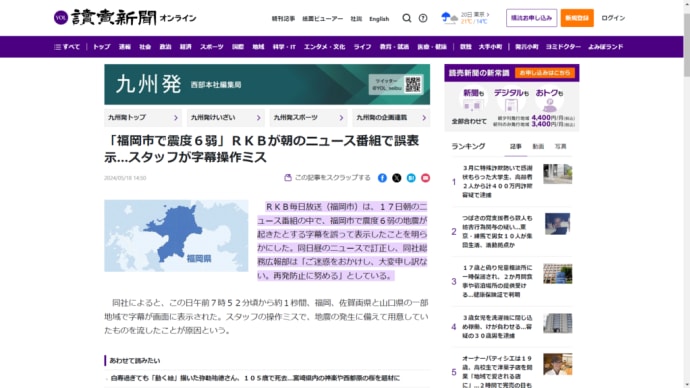690x388 pixels.
Task: Expand 九州発スポーツ chevron link
Action: click(x=308, y=117)
